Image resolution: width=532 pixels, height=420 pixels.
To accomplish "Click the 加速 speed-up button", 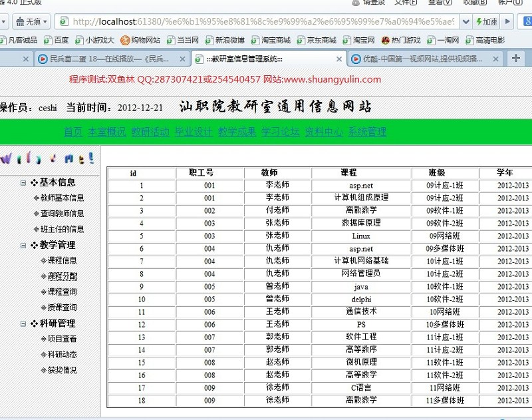I will [487, 22].
